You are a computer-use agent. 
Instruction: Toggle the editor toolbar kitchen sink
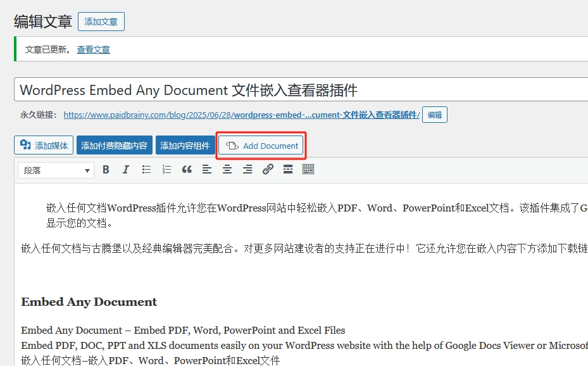click(x=308, y=170)
